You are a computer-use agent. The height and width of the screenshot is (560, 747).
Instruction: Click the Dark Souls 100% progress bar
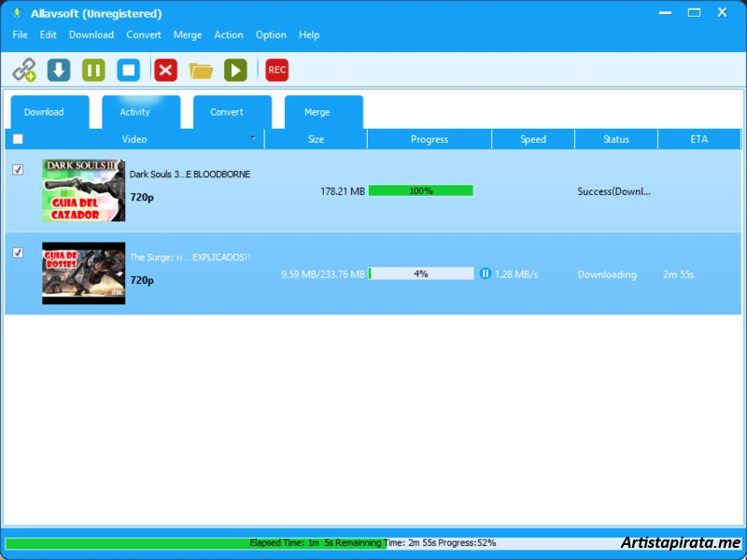pos(422,189)
